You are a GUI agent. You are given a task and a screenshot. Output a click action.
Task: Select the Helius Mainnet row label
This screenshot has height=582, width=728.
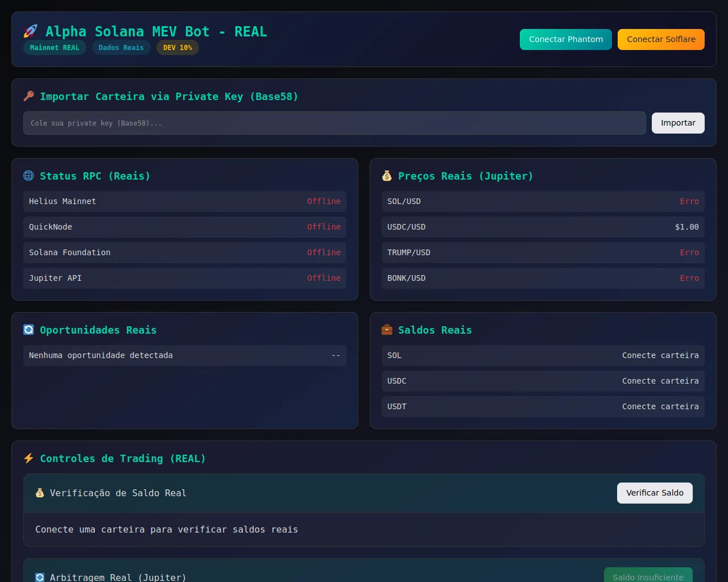(x=63, y=201)
